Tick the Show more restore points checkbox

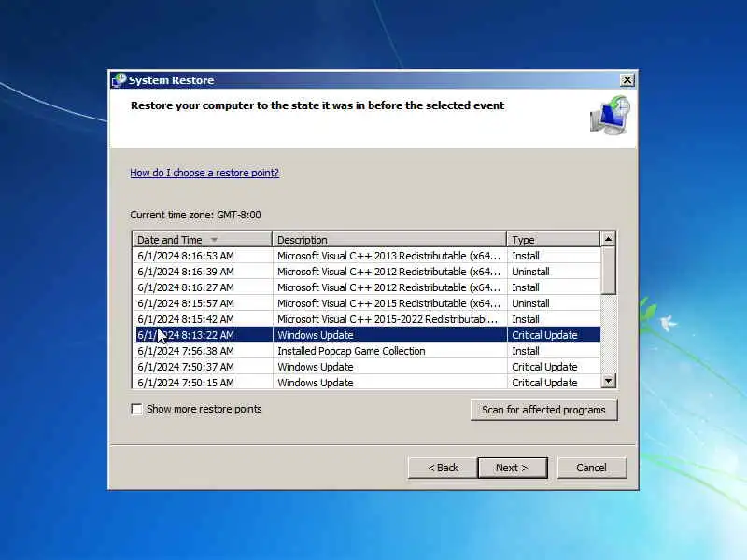coord(136,410)
